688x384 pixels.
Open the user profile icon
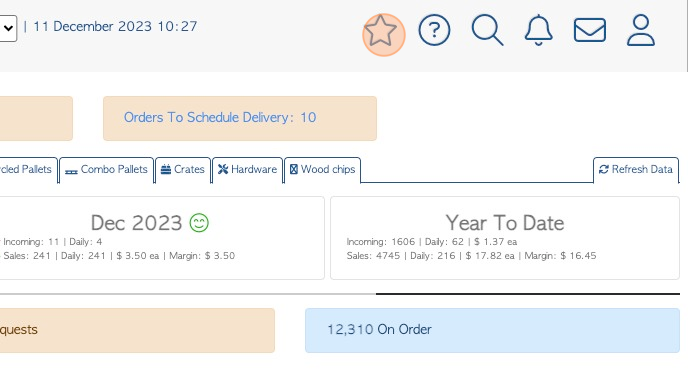click(x=641, y=30)
